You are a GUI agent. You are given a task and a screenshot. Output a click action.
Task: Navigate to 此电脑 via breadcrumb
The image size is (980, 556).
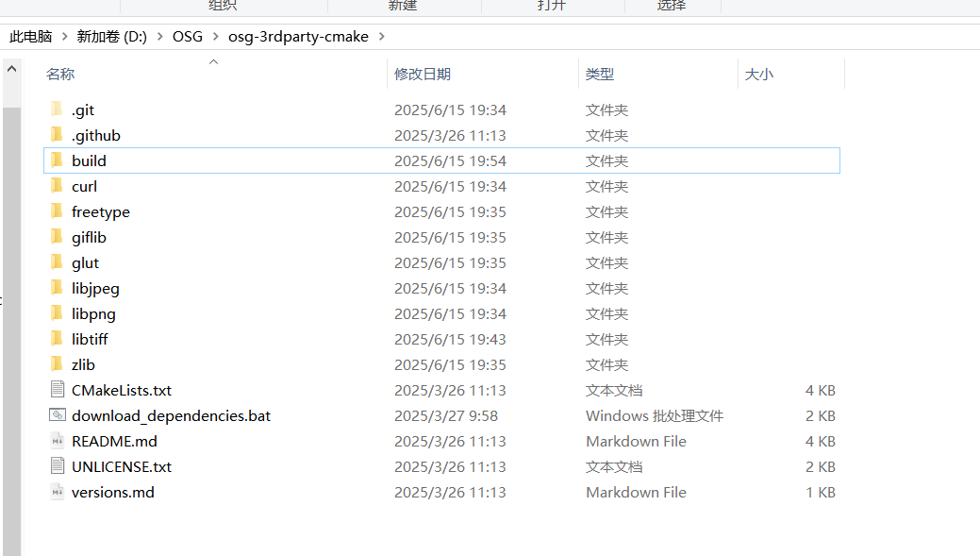(x=29, y=37)
